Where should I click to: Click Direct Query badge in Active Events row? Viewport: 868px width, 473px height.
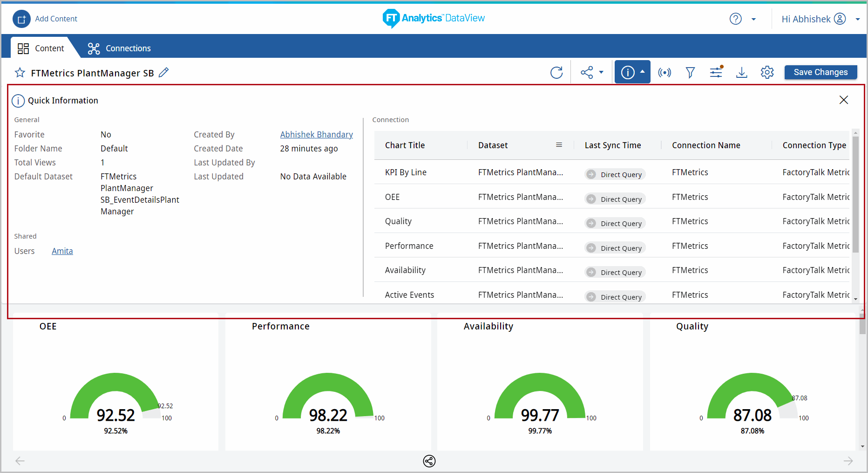615,297
